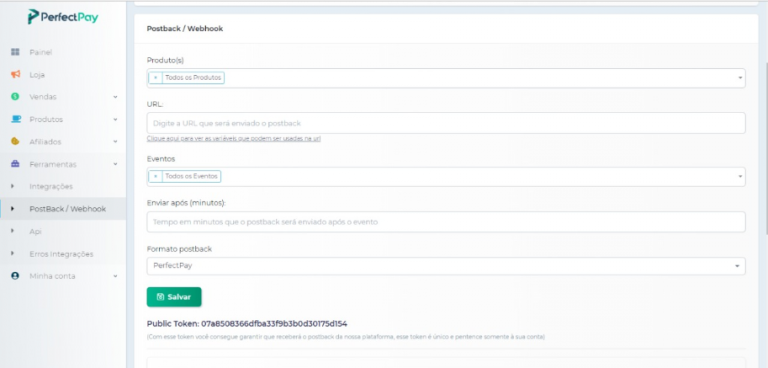Click the Eventos field label

pos(161,159)
